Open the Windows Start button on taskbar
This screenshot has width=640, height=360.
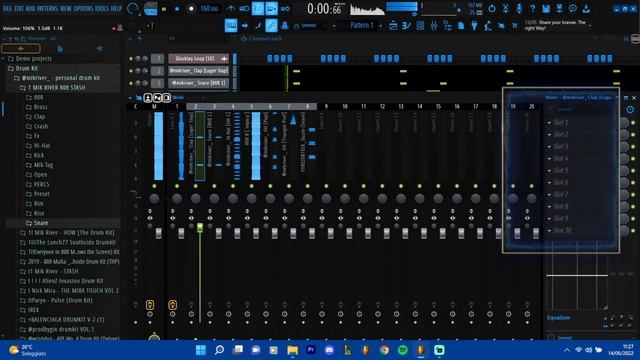[201, 350]
